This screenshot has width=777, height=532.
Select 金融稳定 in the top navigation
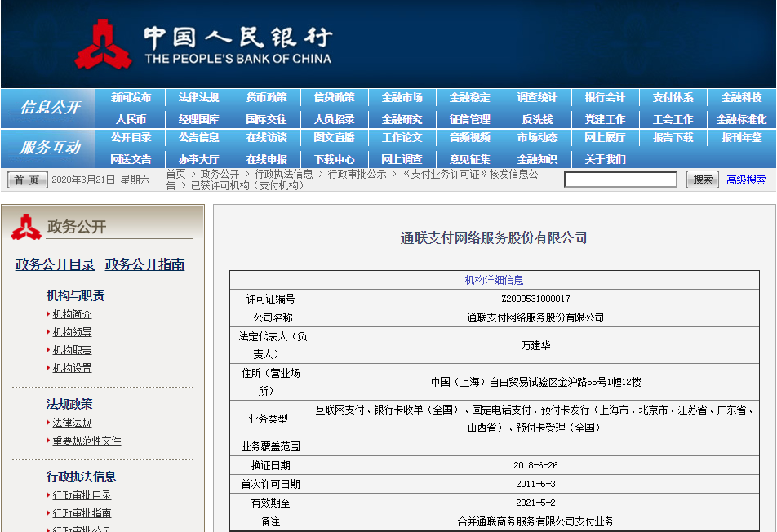pos(470,98)
